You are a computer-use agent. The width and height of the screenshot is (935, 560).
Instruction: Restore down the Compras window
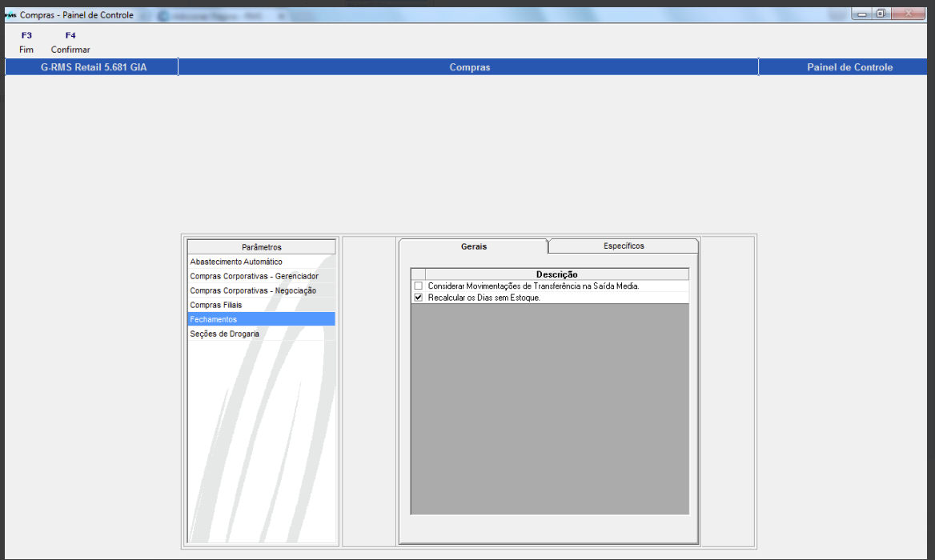pos(881,14)
